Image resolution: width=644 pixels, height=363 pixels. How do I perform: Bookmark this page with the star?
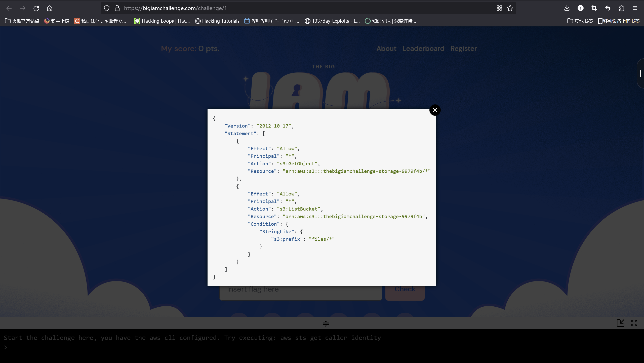pos(510,8)
